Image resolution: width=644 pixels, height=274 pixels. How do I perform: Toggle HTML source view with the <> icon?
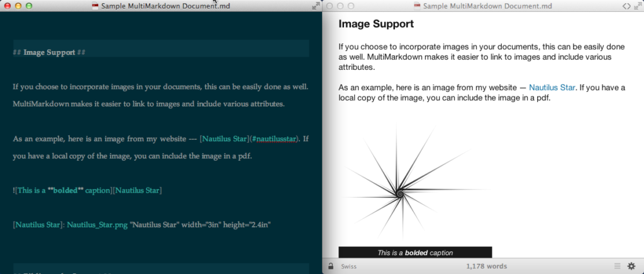coord(626,6)
